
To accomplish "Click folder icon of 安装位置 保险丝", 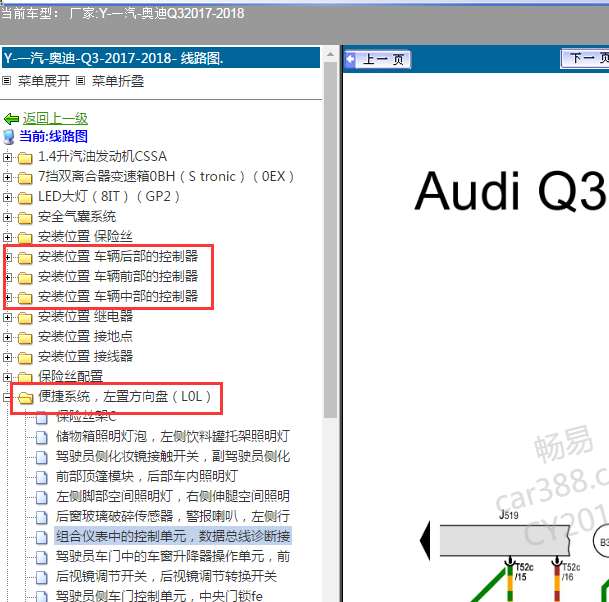I will click(25, 238).
